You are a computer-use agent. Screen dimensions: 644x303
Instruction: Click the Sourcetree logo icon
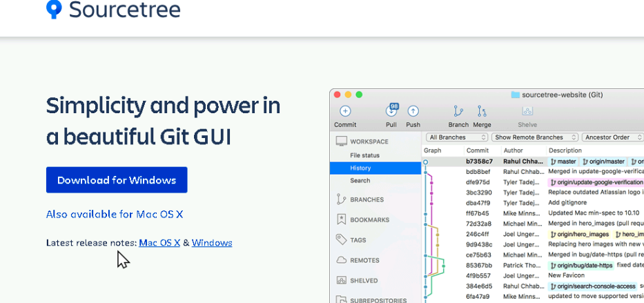point(54,10)
